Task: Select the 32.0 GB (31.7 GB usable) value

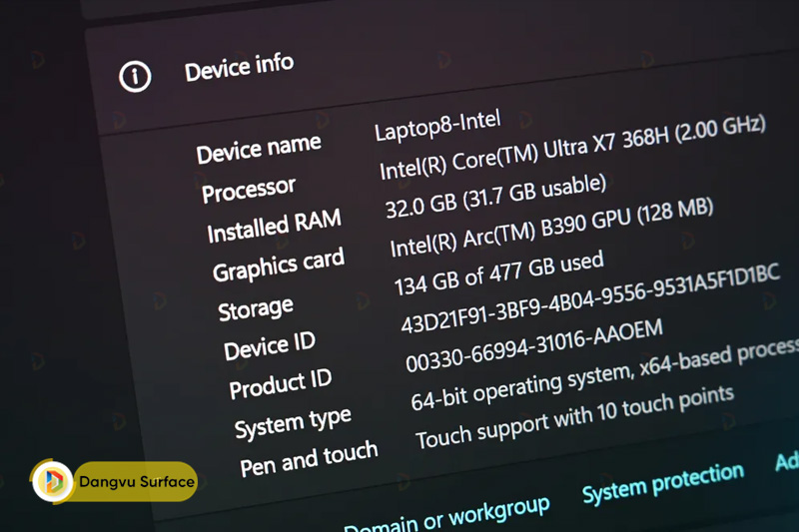Action: [495, 196]
